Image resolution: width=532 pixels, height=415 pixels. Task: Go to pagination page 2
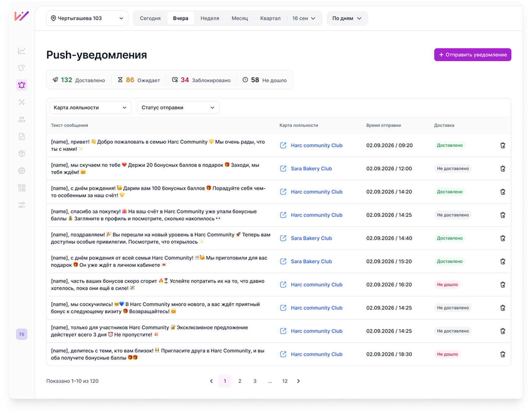[x=240, y=381]
